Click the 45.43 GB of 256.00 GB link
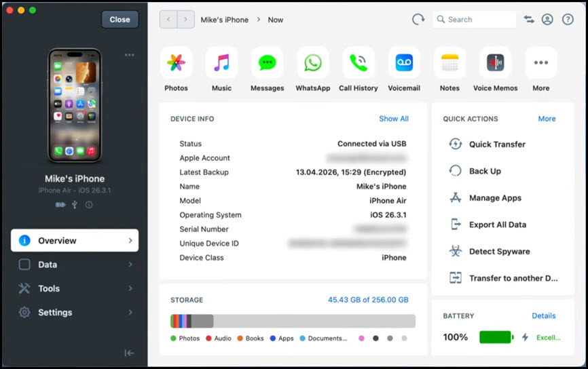 [368, 300]
